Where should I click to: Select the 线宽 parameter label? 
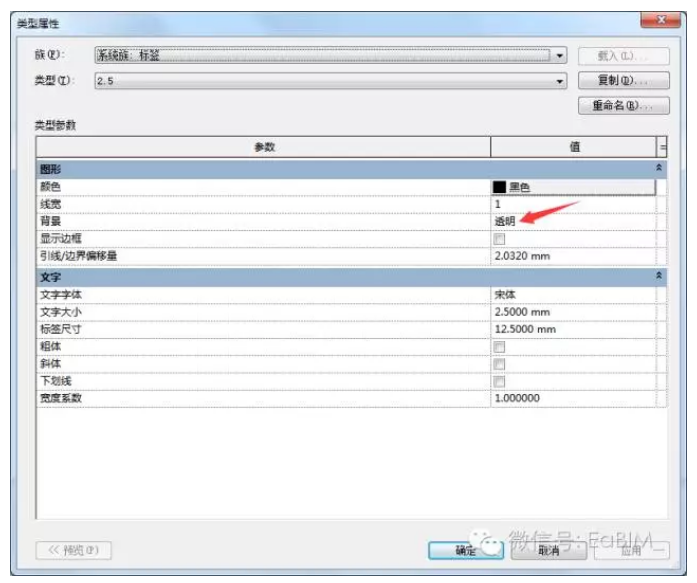click(x=50, y=204)
